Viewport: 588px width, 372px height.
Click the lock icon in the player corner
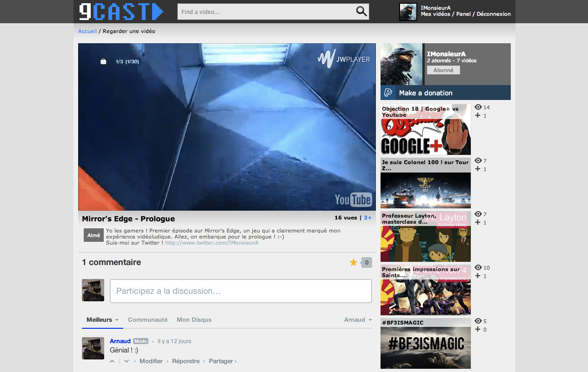[103, 61]
